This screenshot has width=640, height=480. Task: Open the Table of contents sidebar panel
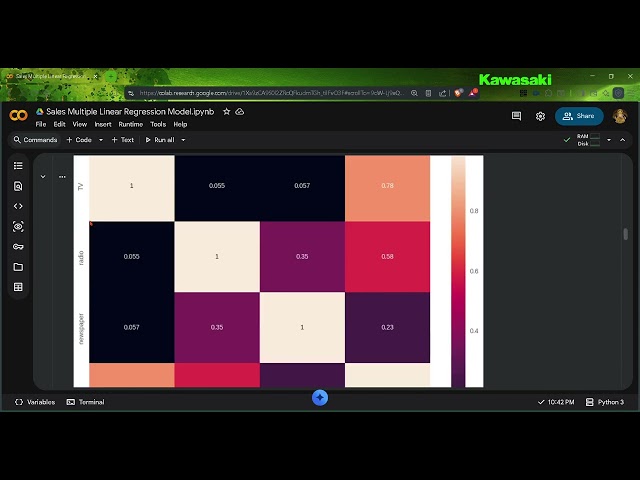click(x=18, y=166)
